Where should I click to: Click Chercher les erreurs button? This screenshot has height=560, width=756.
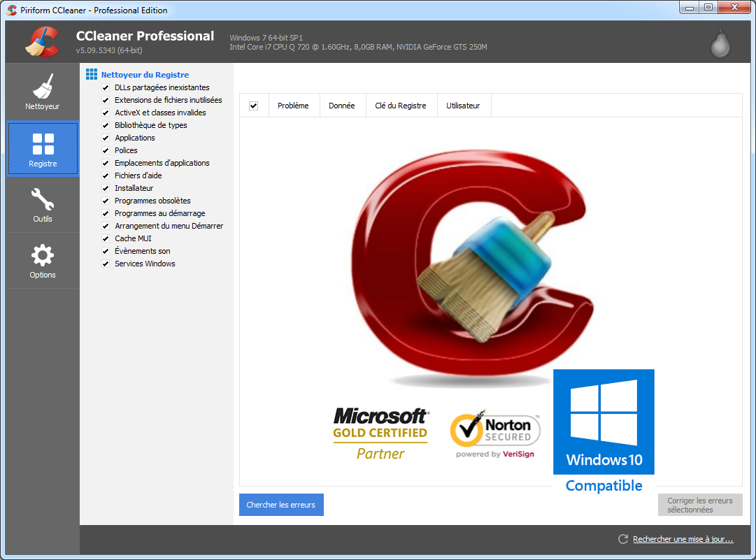point(281,505)
